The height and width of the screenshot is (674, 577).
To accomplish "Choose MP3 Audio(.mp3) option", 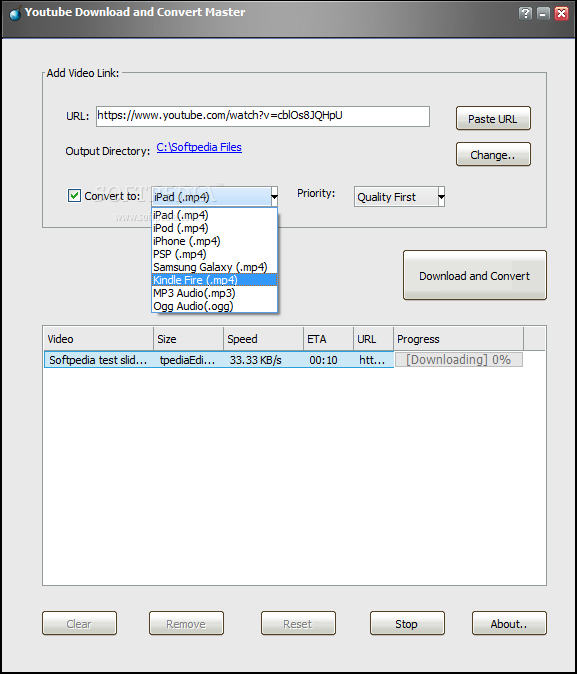I will point(214,293).
